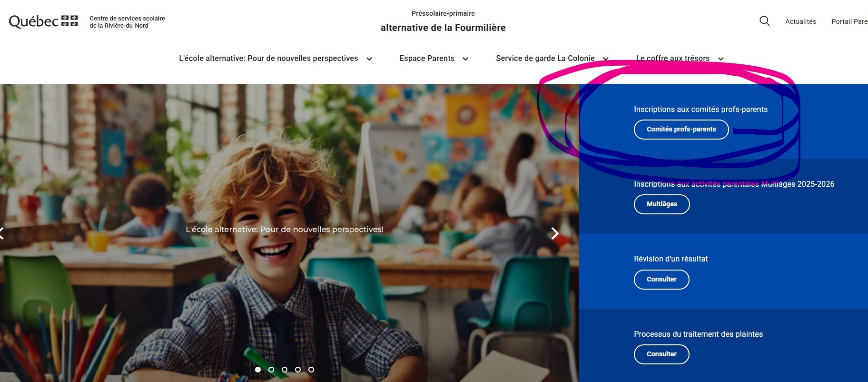Advance carousel with right arrow
868x382 pixels.
click(555, 233)
